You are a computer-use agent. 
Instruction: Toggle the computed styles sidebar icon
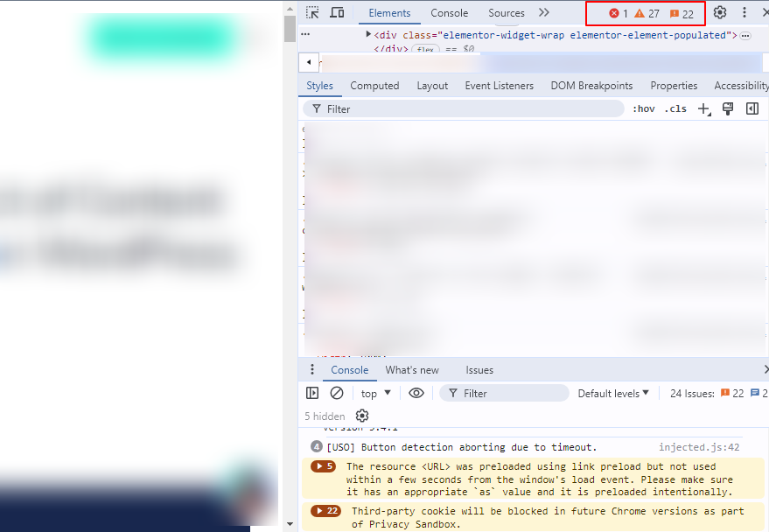pyautogui.click(x=752, y=109)
